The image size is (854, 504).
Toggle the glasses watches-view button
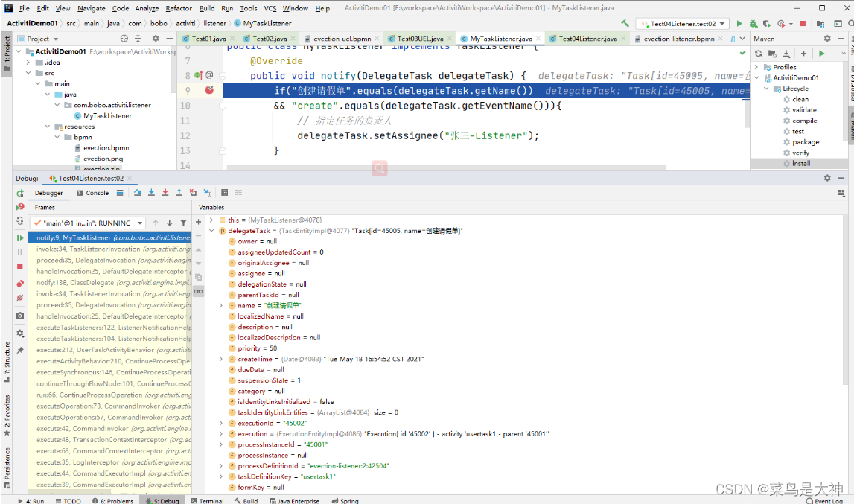pos(198,292)
